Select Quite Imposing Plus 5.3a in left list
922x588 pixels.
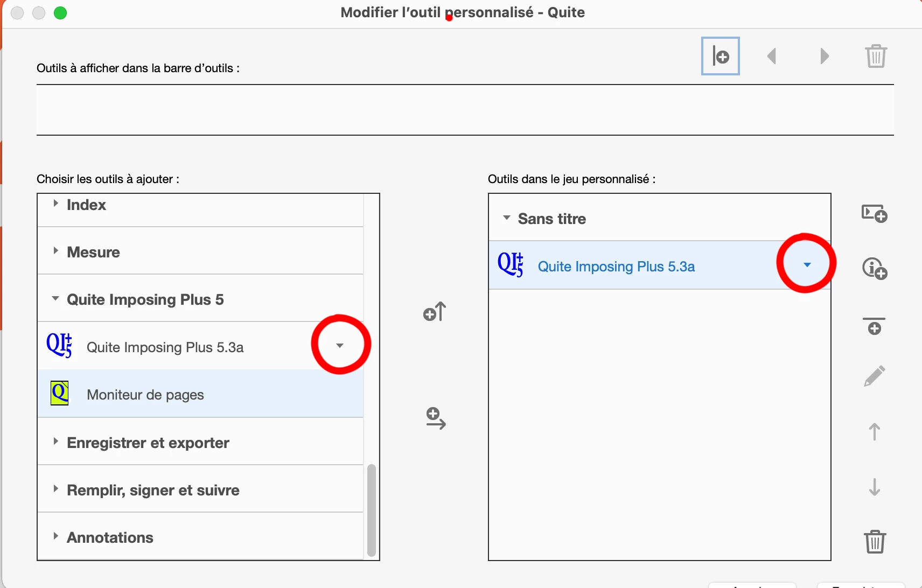(200, 346)
